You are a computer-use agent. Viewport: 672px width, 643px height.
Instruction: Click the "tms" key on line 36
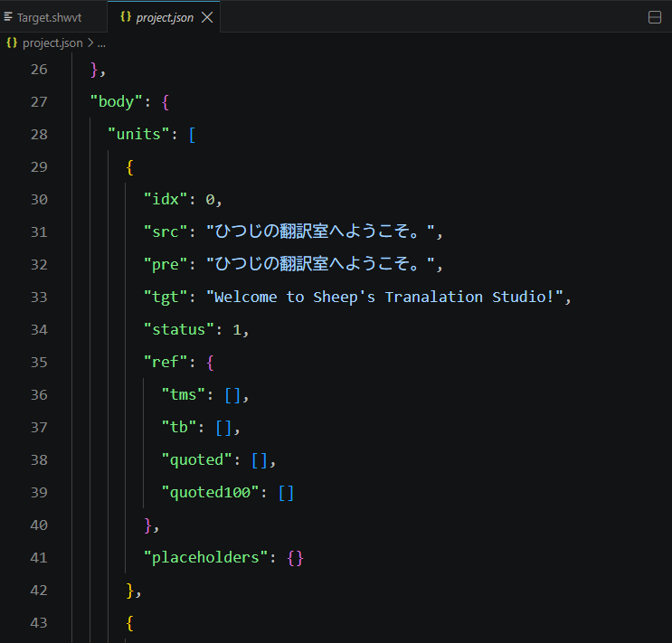coord(183,395)
